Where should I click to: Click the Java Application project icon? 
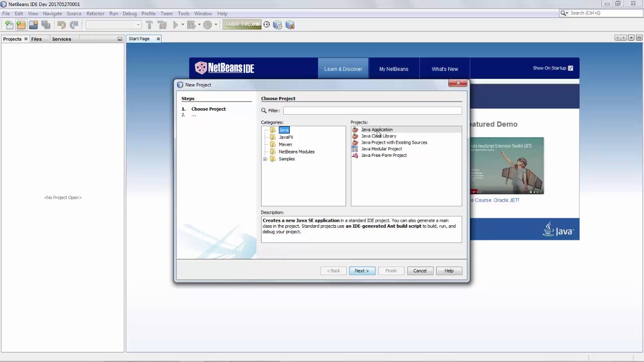click(x=355, y=130)
